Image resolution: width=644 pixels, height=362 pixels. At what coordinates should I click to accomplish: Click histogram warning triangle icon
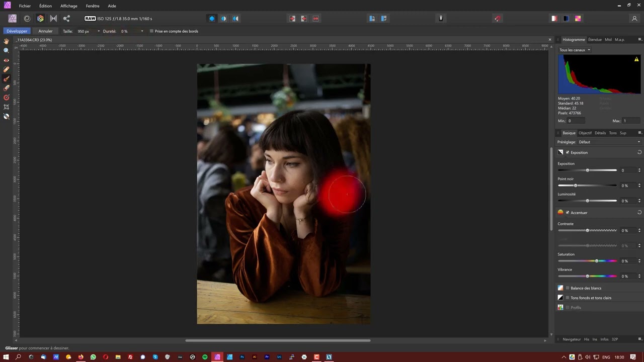tap(636, 59)
